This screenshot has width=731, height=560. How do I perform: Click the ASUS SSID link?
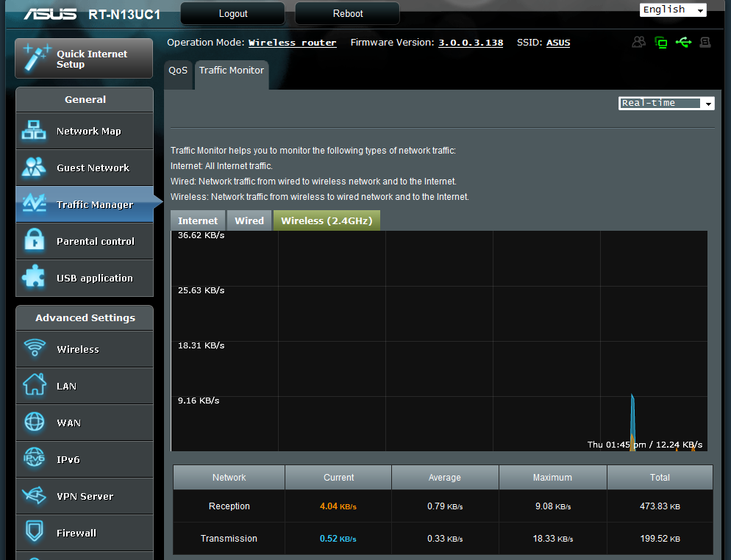558,43
